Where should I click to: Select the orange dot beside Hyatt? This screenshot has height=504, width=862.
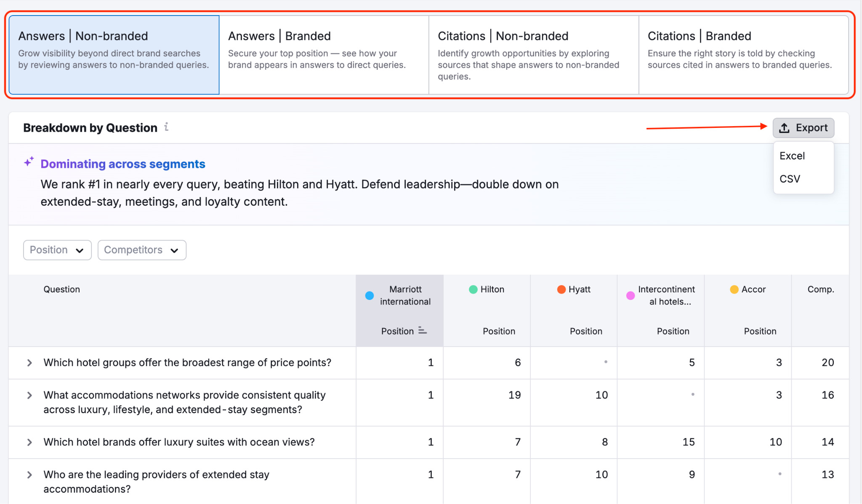point(561,289)
